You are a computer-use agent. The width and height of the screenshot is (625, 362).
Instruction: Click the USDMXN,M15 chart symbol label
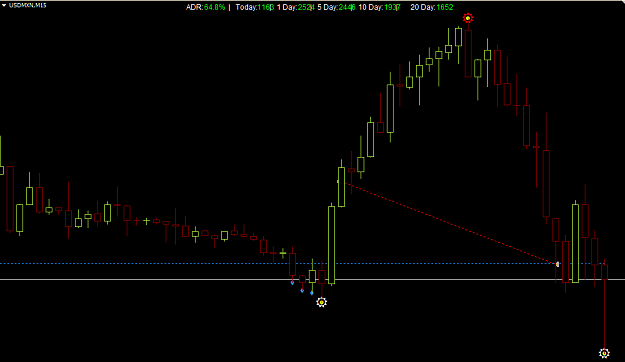pos(28,5)
